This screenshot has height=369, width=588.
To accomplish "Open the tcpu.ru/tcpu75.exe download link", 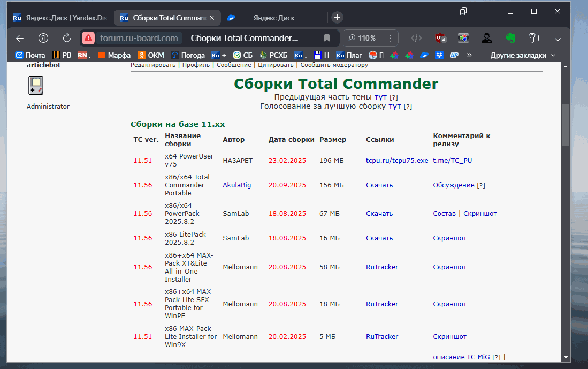I will (x=397, y=160).
